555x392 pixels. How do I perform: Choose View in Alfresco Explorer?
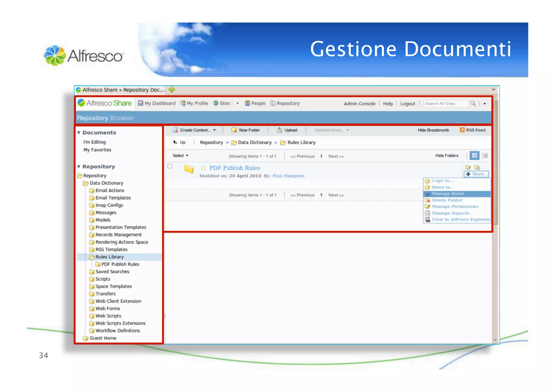(457, 219)
